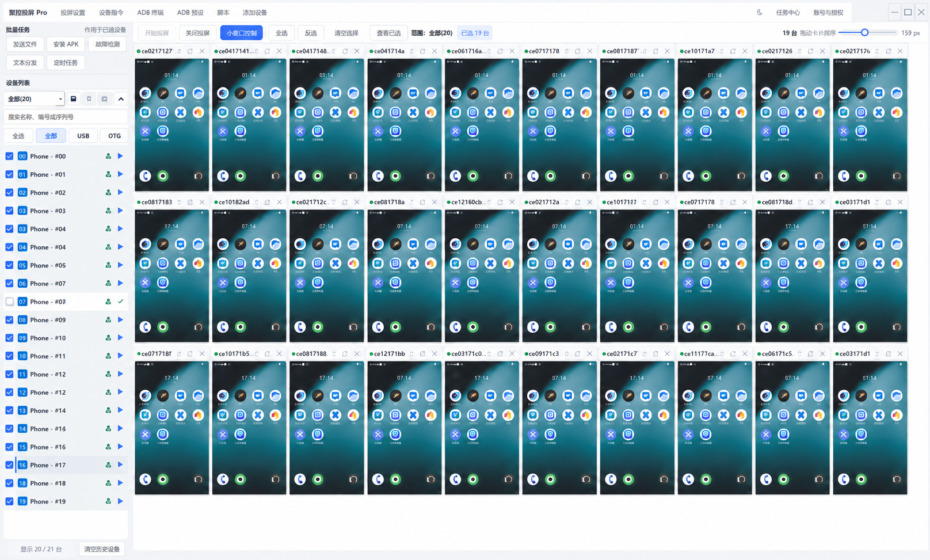Viewport: 930px width, 560px height.
Task: Open the 脚本 menu
Action: [x=223, y=13]
